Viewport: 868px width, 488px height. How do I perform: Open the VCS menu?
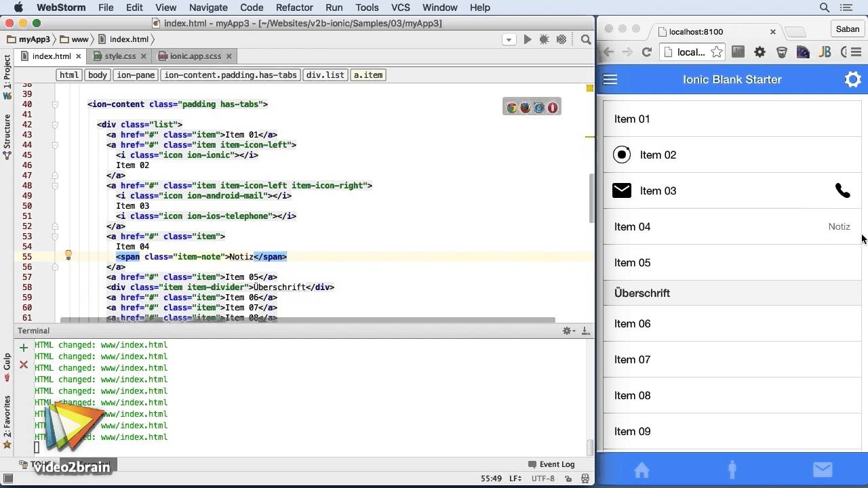click(401, 7)
